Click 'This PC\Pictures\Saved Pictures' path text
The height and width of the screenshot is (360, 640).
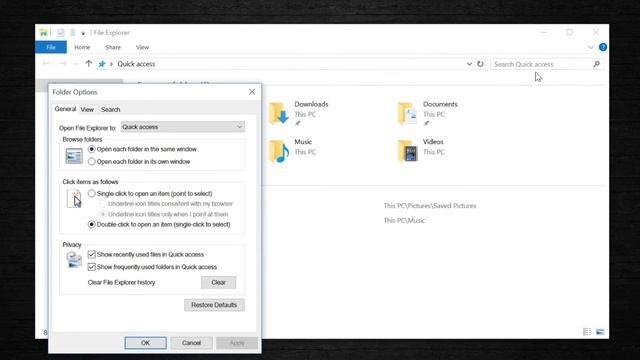click(x=430, y=206)
